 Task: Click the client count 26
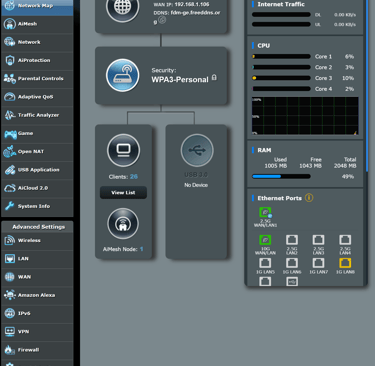pos(134,177)
